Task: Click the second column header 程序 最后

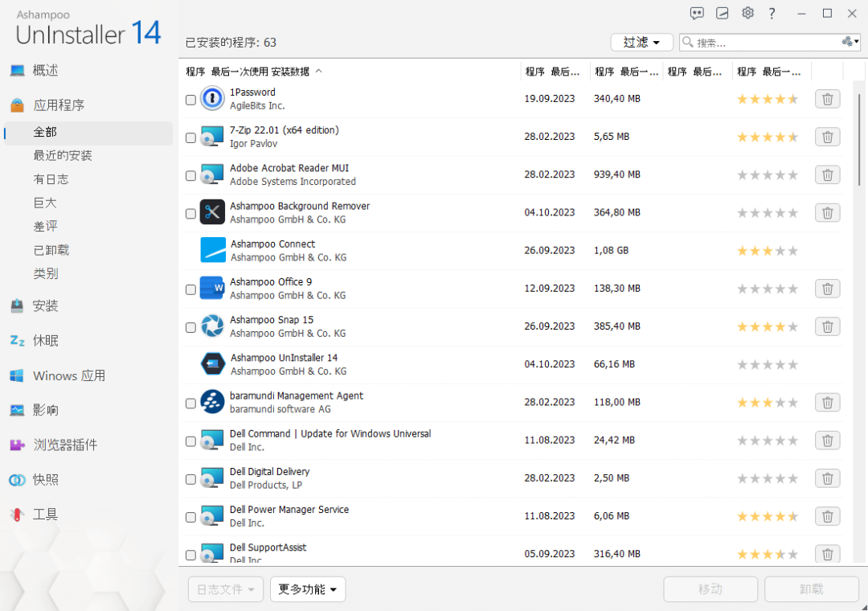Action: click(554, 72)
